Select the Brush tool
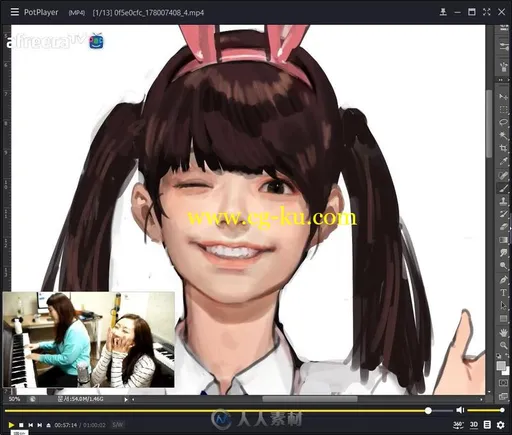Screen dimensions: 512x435 click(x=503, y=188)
